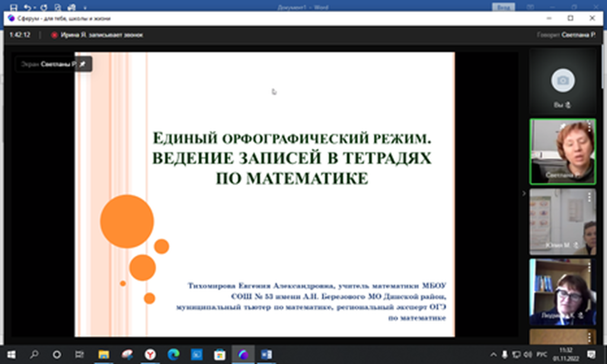This screenshot has height=364, width=607.
Task: Click the microphone icon in system tray
Action: click(x=505, y=355)
